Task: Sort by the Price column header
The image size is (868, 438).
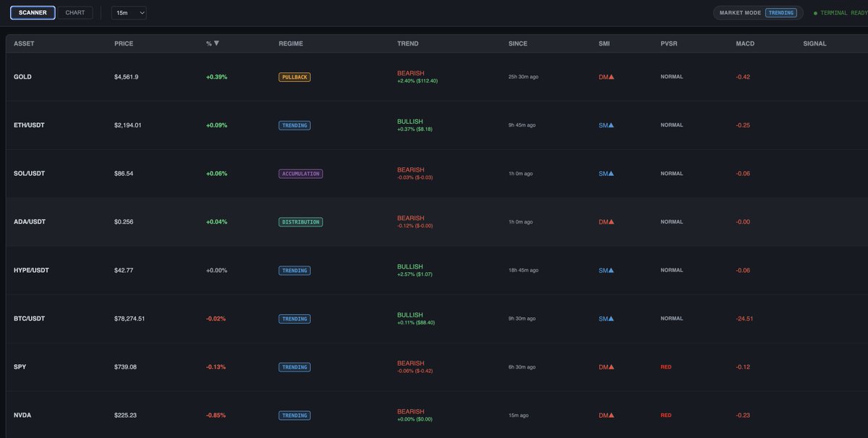Action: click(x=124, y=43)
